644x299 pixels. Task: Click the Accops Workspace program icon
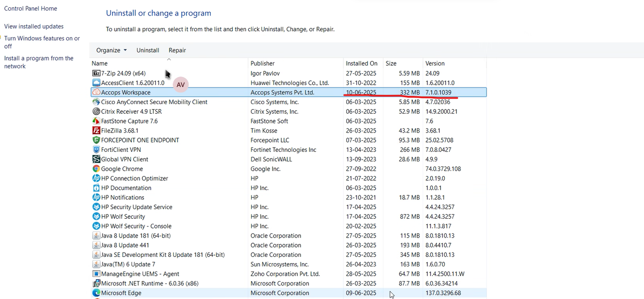(96, 93)
